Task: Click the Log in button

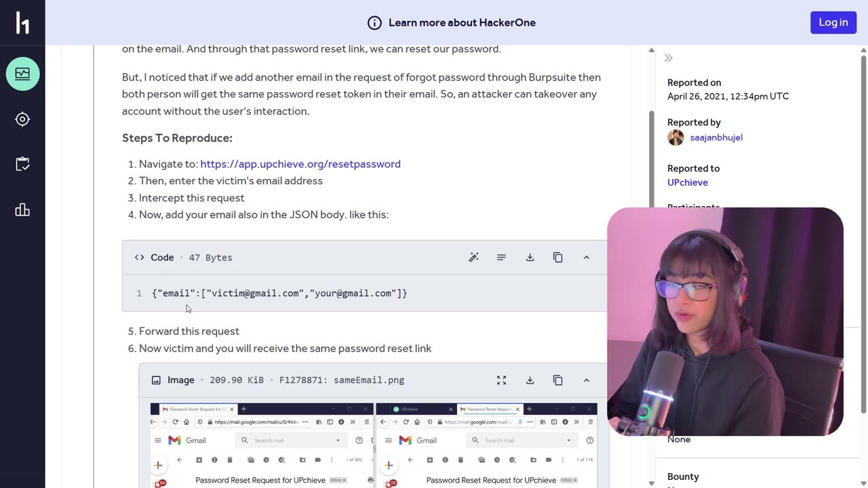Action: pyautogui.click(x=833, y=22)
